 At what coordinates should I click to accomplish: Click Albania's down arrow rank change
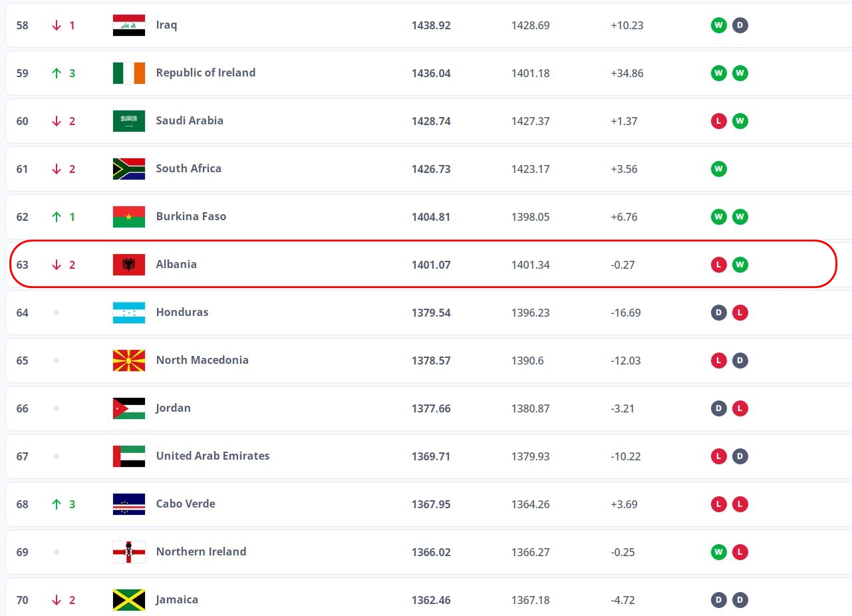(x=57, y=265)
